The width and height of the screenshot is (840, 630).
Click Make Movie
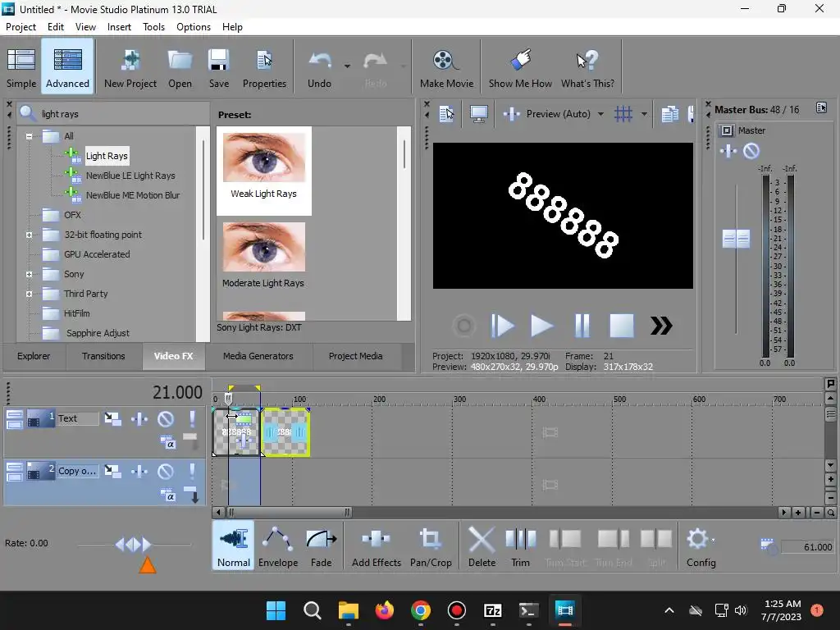pyautogui.click(x=446, y=67)
